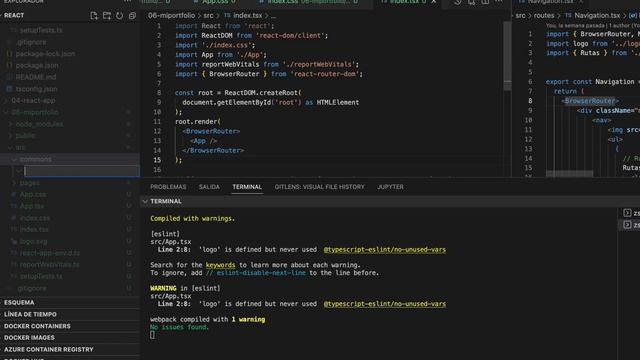Select the lower zsh terminal instance icon
The width and height of the screenshot is (640, 360).
pos(627,225)
